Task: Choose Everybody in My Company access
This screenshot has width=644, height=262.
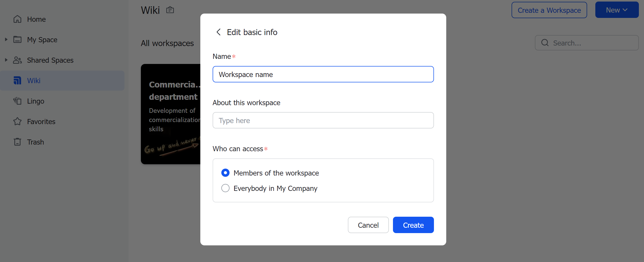Action: point(225,188)
